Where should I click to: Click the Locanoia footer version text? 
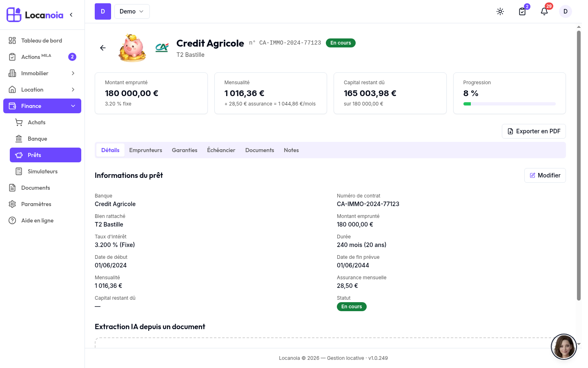click(333, 358)
